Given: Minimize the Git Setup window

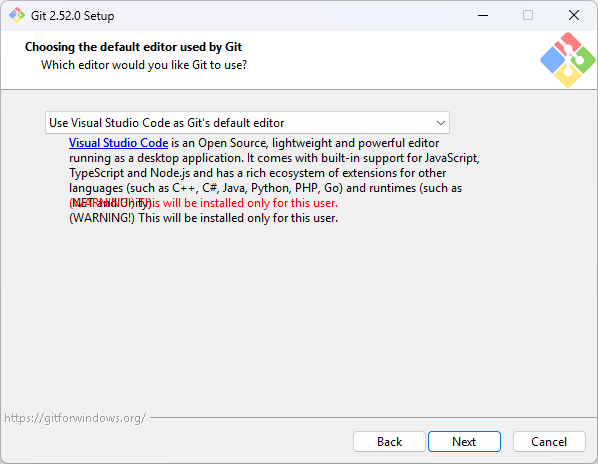Looking at the screenshot, I should tap(483, 16).
